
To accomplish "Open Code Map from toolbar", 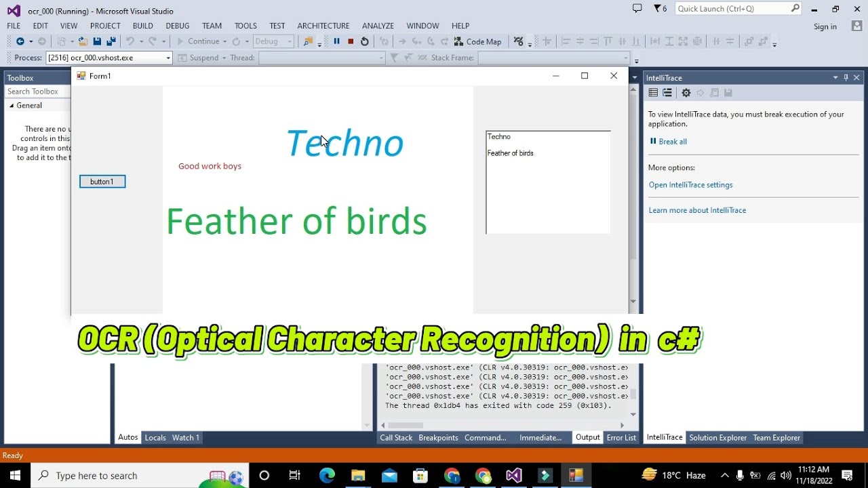I will coord(477,41).
